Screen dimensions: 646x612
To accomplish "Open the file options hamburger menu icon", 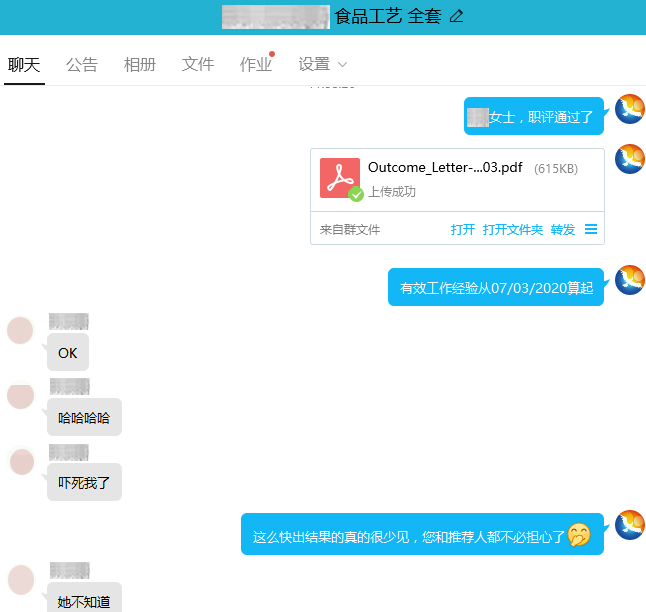I will pyautogui.click(x=591, y=229).
